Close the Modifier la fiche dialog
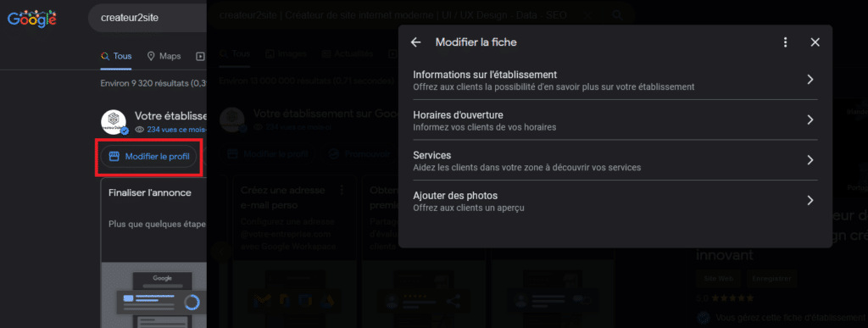The height and width of the screenshot is (328, 868). [x=815, y=42]
